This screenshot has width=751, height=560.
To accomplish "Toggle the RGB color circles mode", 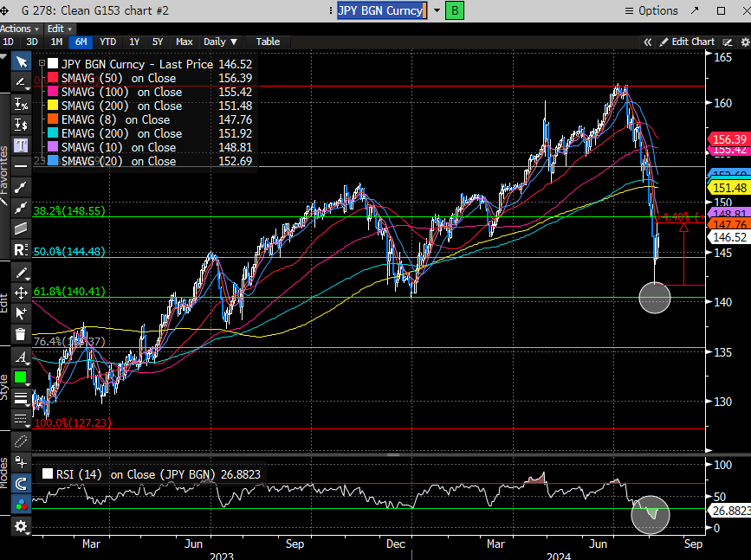I will [21, 505].
